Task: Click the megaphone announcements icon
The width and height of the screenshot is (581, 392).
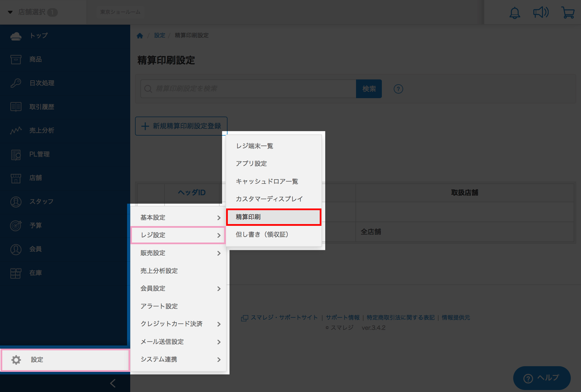Action: pos(541,12)
